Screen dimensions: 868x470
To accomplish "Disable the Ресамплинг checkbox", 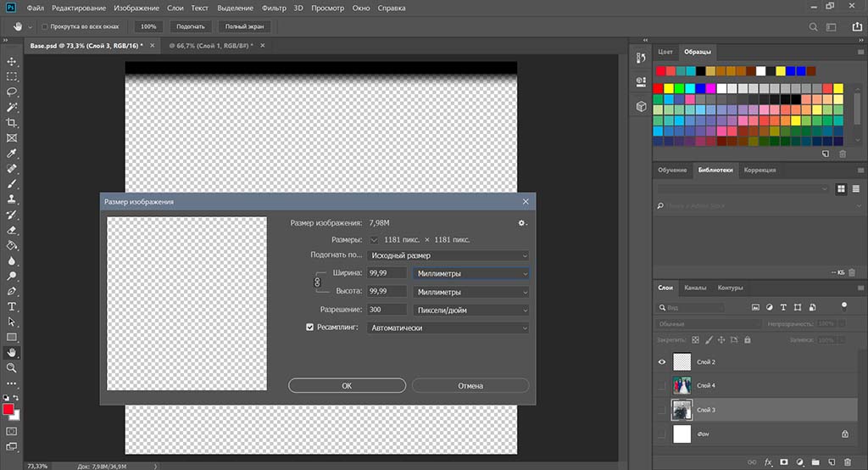I will pyautogui.click(x=310, y=327).
